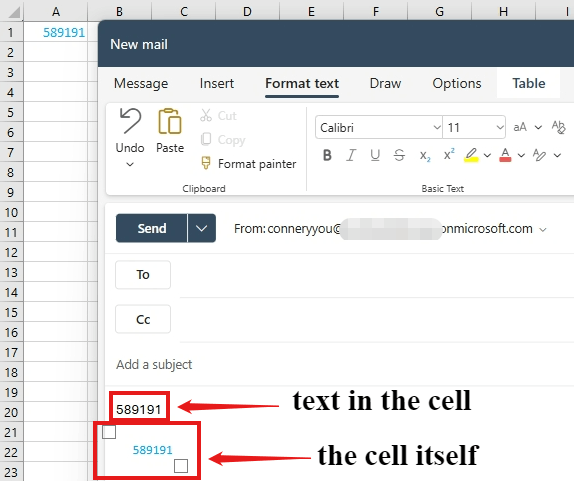This screenshot has height=481, width=574.
Task: Expand font color options arrow
Action: coord(521,156)
